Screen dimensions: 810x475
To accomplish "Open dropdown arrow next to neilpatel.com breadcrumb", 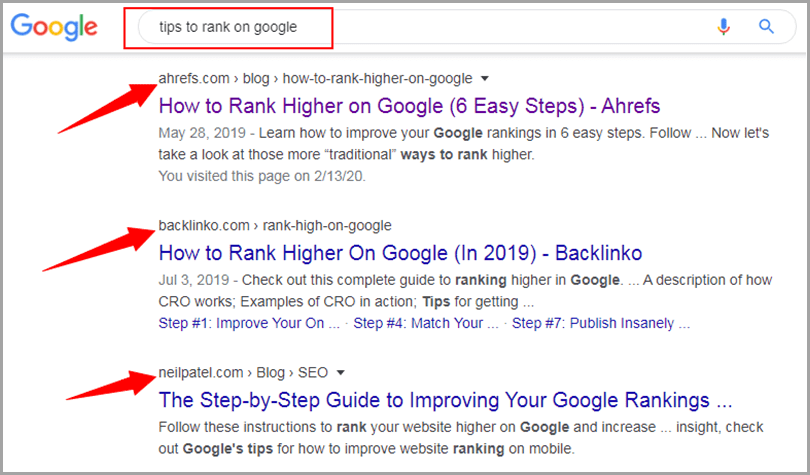I will [x=340, y=372].
